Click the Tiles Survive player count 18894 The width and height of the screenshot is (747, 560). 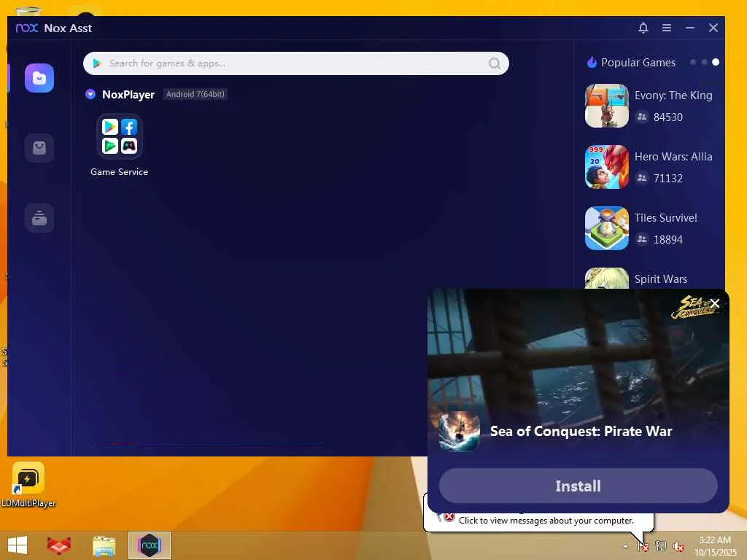pyautogui.click(x=668, y=239)
